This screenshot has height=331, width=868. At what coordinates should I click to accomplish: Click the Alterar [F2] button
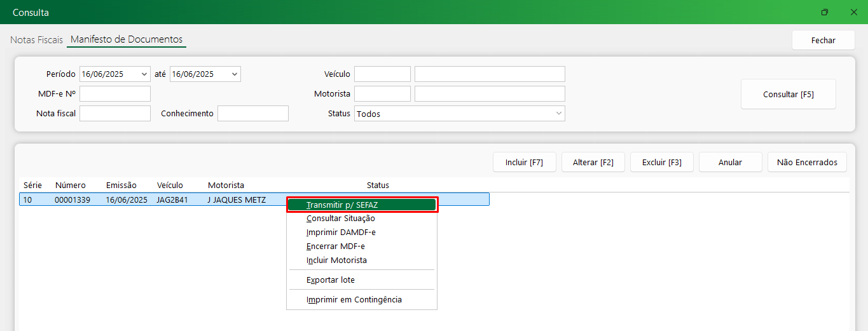coord(593,162)
